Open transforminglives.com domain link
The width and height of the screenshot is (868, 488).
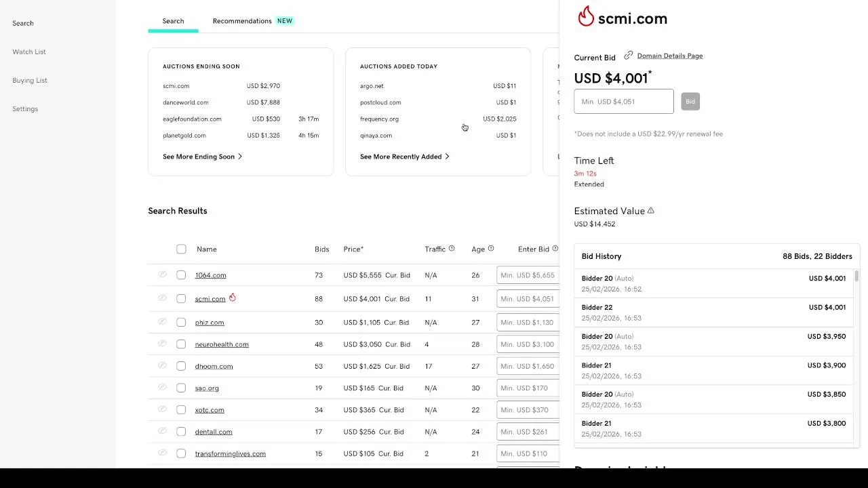pos(231,453)
